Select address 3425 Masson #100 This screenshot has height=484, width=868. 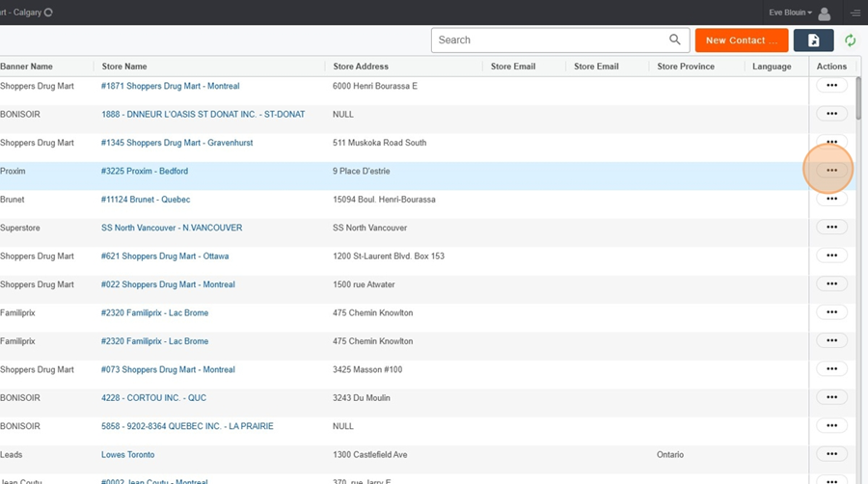tap(367, 370)
